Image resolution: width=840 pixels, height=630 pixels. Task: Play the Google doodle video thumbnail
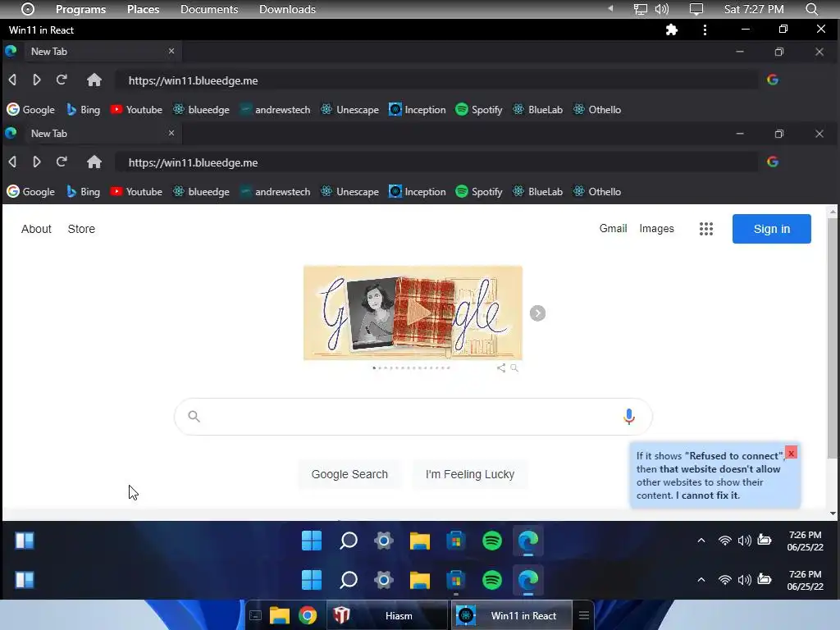point(413,313)
